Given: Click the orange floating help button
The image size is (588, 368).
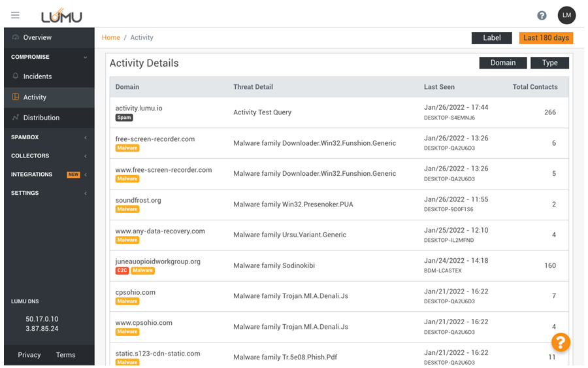Looking at the screenshot, I should pyautogui.click(x=561, y=342).
